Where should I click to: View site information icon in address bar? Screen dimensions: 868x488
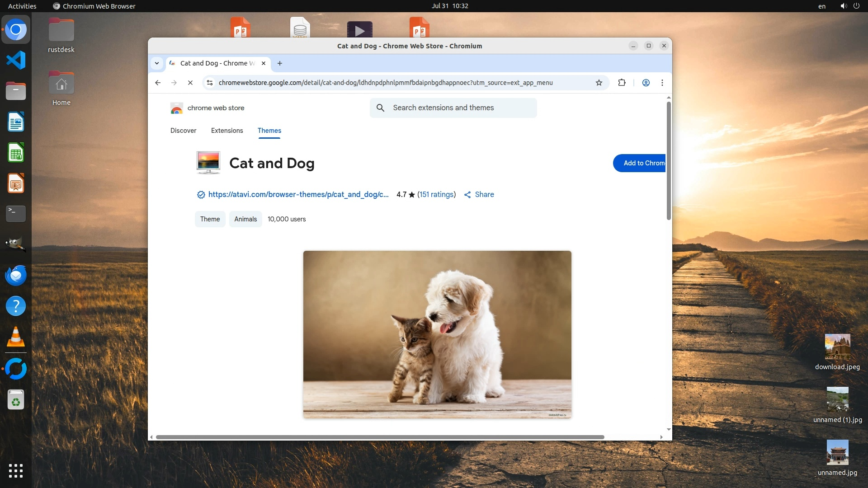(x=210, y=83)
